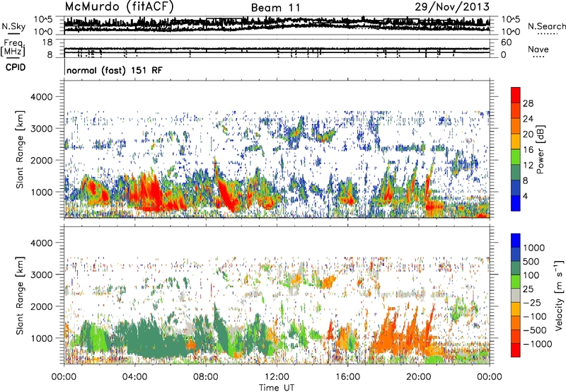Click the '-25' label on Velocity colorbar
Image resolution: width=566 pixels, height=392 pixels.
[532, 302]
